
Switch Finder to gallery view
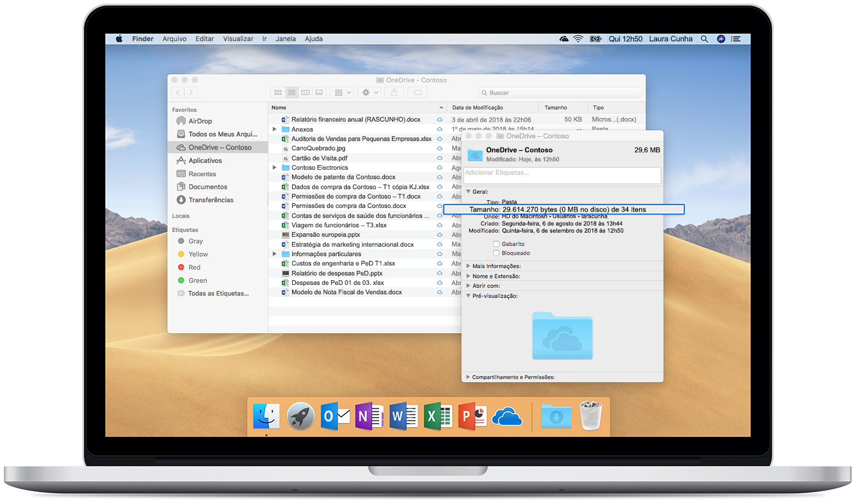pyautogui.click(x=319, y=92)
